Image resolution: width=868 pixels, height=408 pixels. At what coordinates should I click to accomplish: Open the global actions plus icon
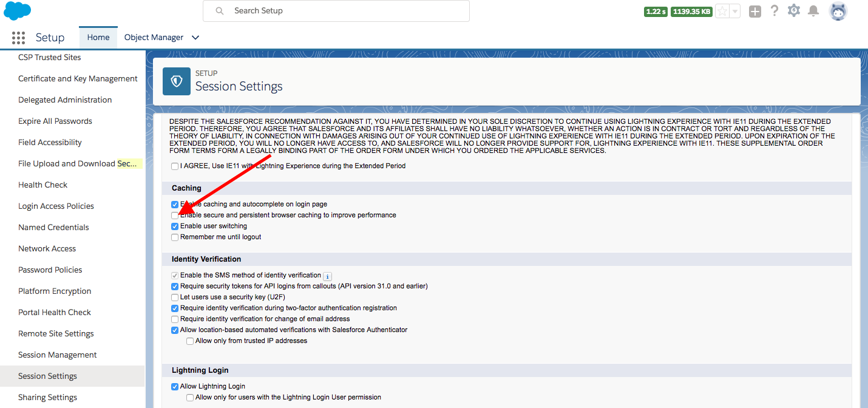[755, 11]
